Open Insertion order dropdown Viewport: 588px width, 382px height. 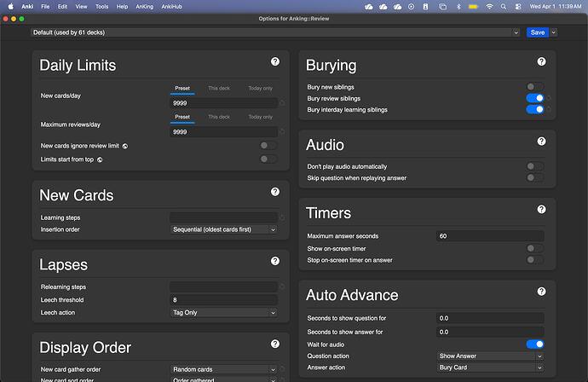coord(224,229)
